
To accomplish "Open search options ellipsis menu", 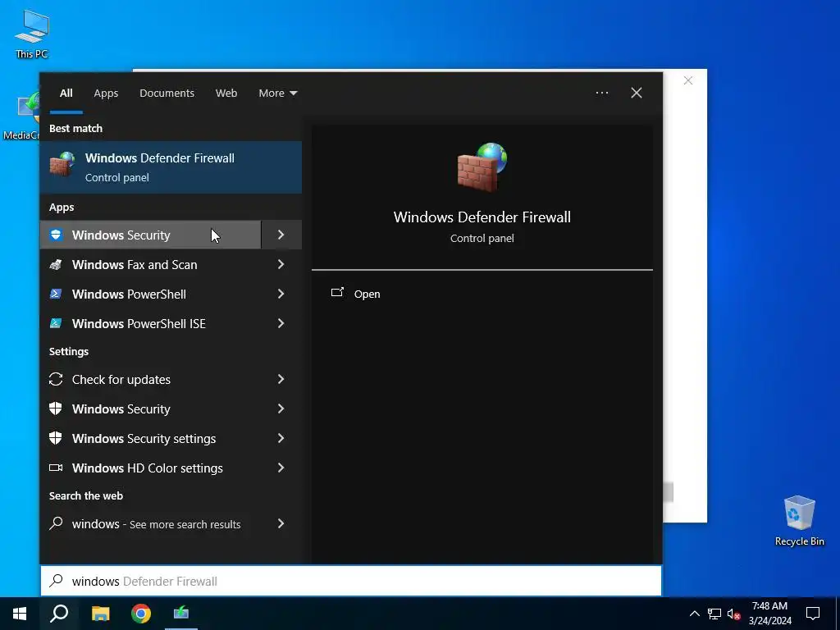I will [x=602, y=93].
